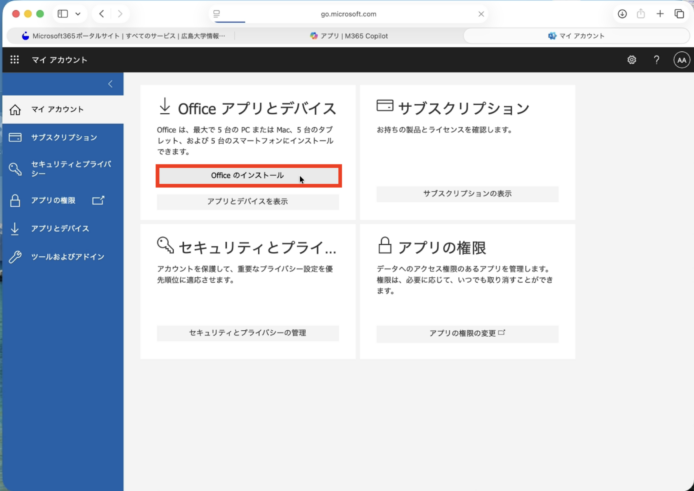Toggle Safari sidebar button

click(x=63, y=14)
